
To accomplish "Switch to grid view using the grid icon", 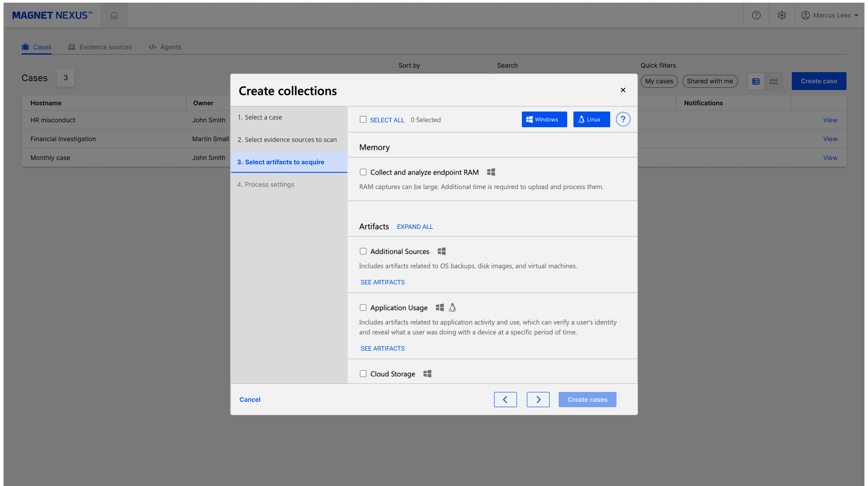I will point(773,82).
